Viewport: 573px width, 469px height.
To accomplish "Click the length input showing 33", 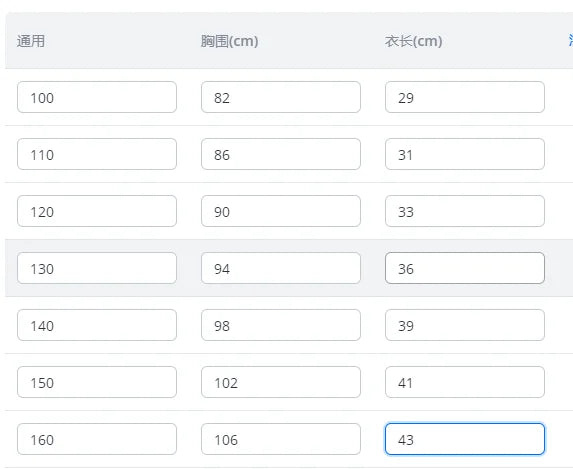I will pos(465,211).
